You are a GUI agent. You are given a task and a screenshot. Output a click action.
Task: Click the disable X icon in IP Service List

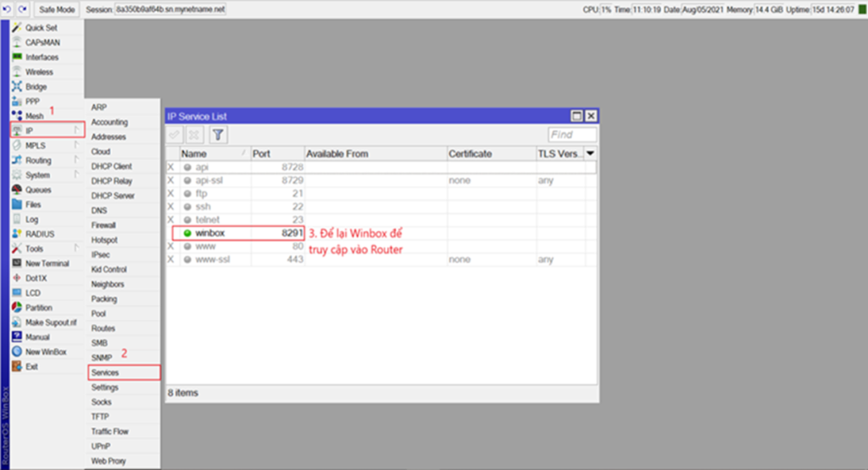coord(194,135)
